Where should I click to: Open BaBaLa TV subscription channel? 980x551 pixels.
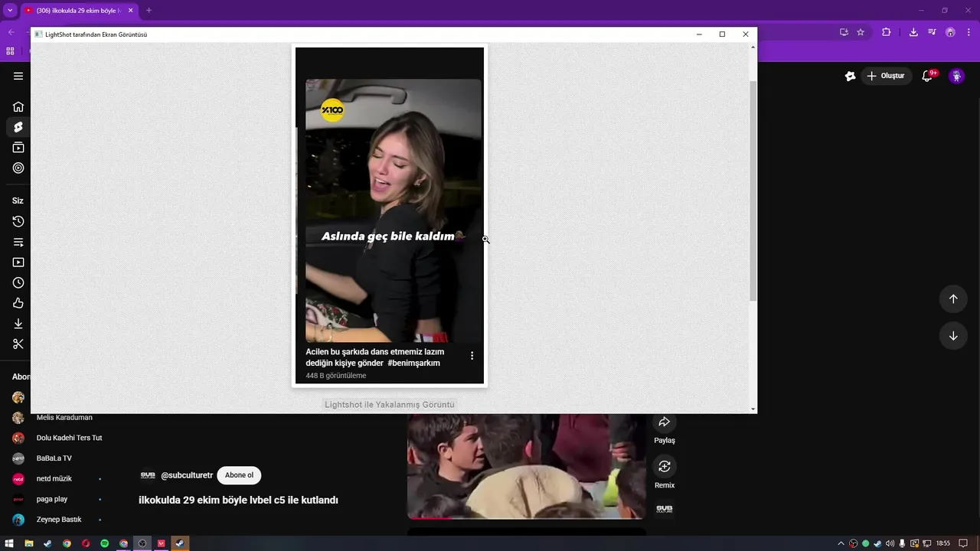click(54, 458)
